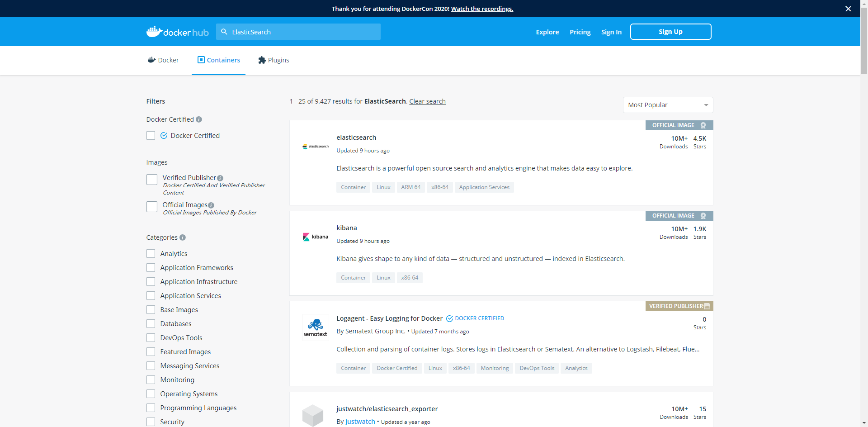Open Logagent - Easy Logging for Docker
Image resolution: width=868 pixels, height=427 pixels.
[x=389, y=318]
